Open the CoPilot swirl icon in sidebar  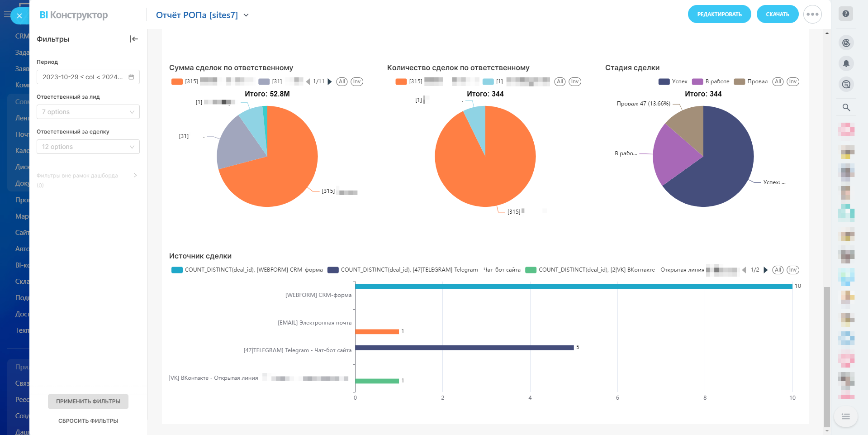[846, 43]
